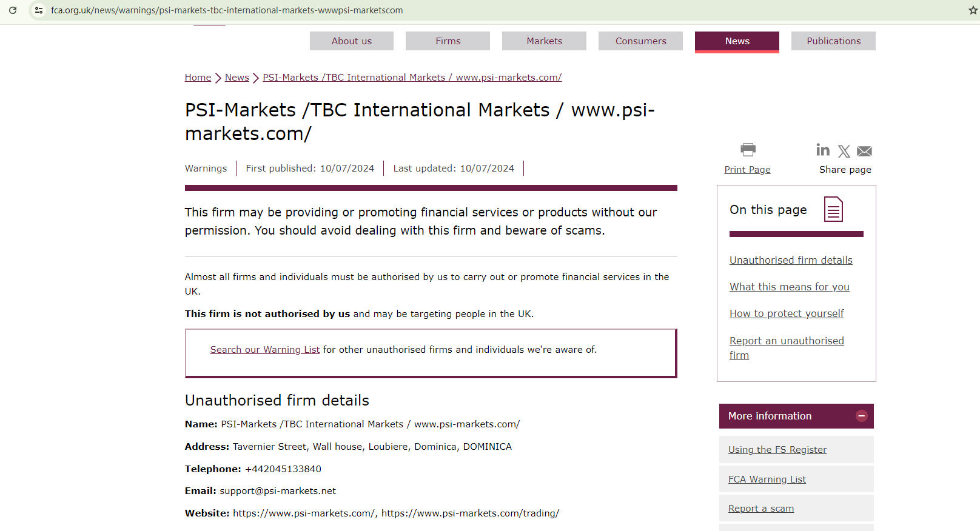Open the About us menu
The image size is (980, 531).
352,41
